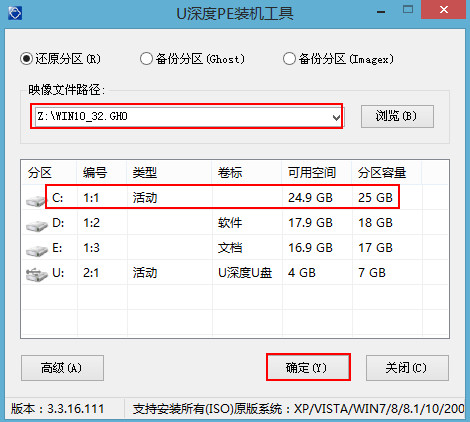Click the 分区容量 column header
Viewport: 470px width, 422px height.
click(x=382, y=173)
